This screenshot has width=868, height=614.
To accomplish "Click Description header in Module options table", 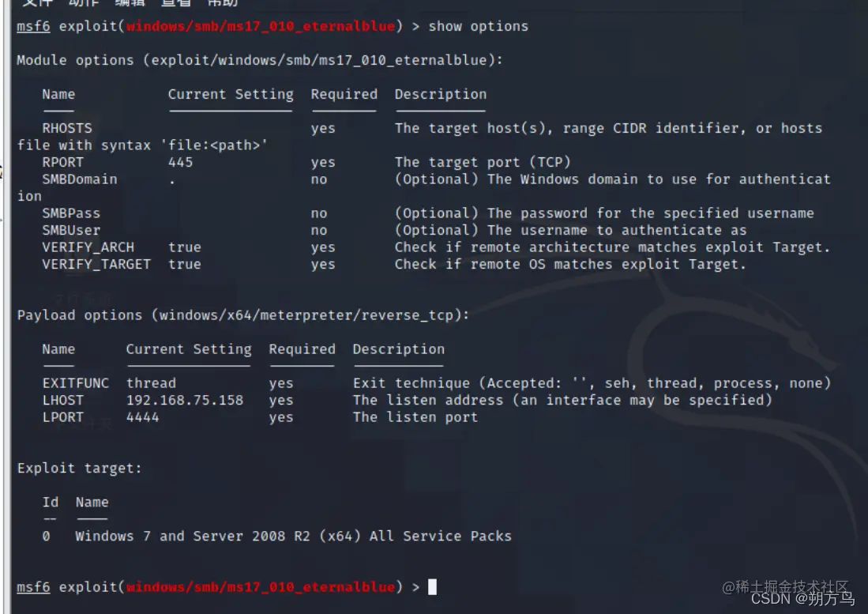I will [x=441, y=94].
